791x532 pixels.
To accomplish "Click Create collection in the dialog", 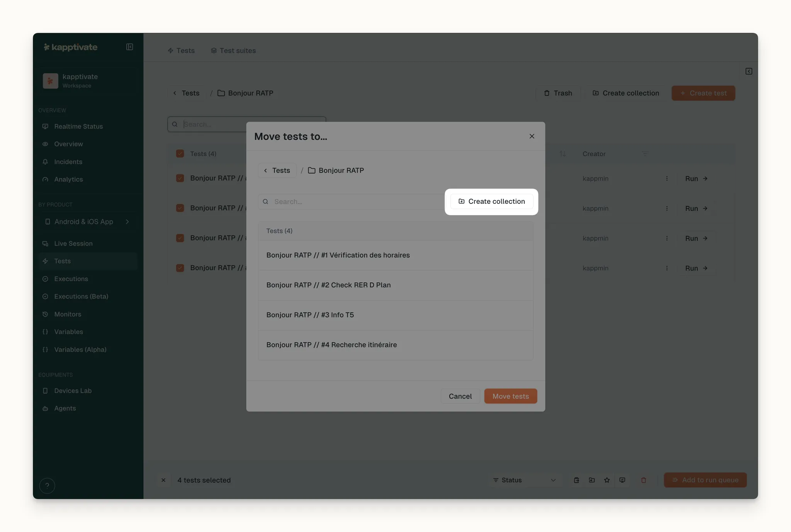I will [492, 202].
